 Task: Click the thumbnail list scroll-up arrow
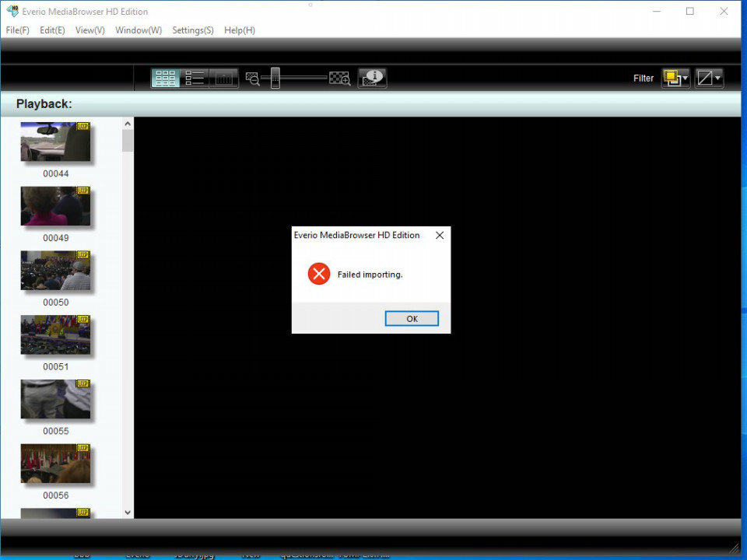coord(128,124)
